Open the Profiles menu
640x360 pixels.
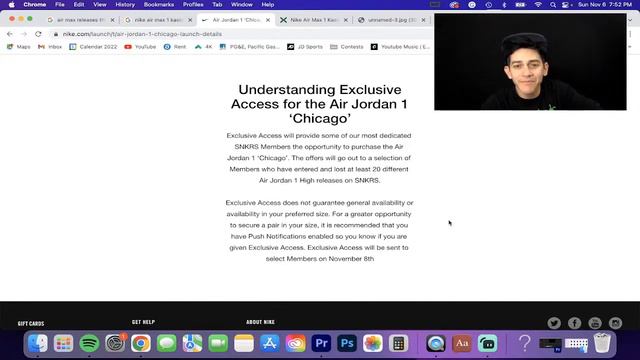193,4
